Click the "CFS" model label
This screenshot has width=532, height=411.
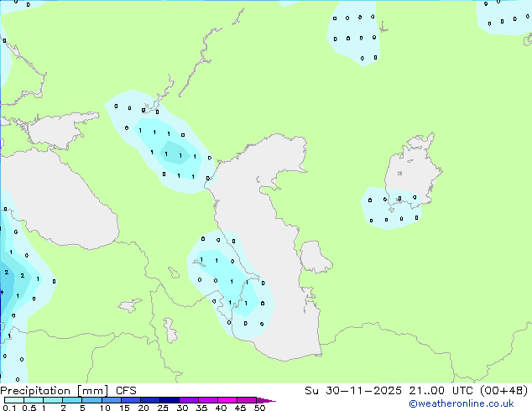pos(126,391)
